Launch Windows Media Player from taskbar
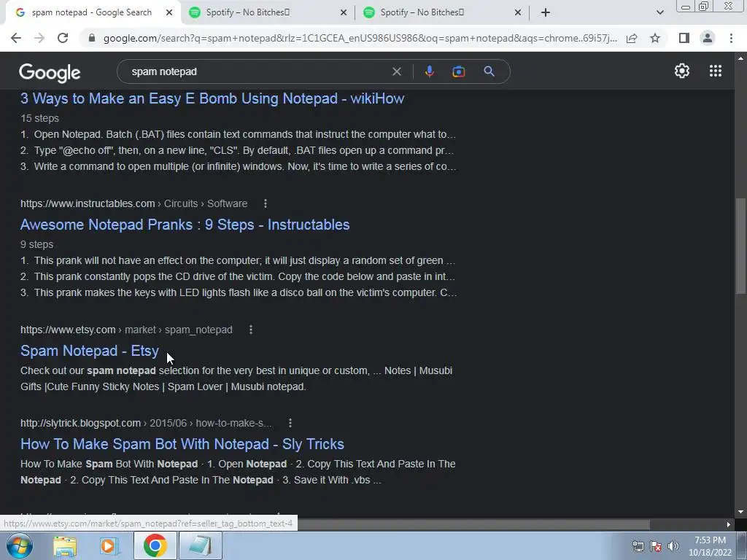The image size is (747, 560). point(109,545)
